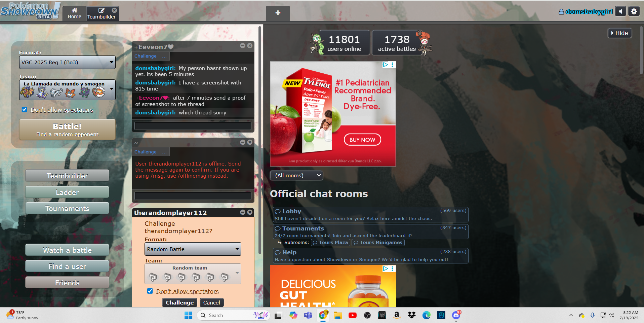Open the Random Battle format dropdown
Image resolution: width=644 pixels, height=323 pixels.
[x=193, y=249]
